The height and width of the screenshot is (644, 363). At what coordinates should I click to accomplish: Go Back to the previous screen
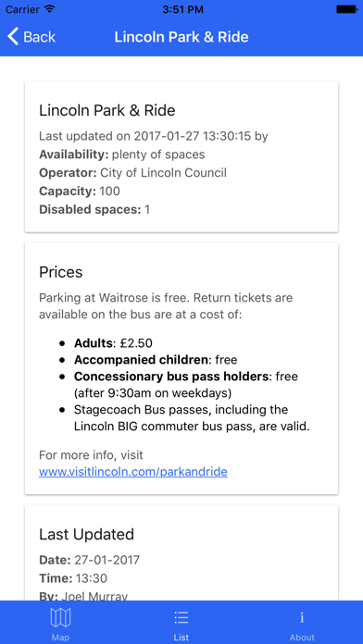point(31,37)
